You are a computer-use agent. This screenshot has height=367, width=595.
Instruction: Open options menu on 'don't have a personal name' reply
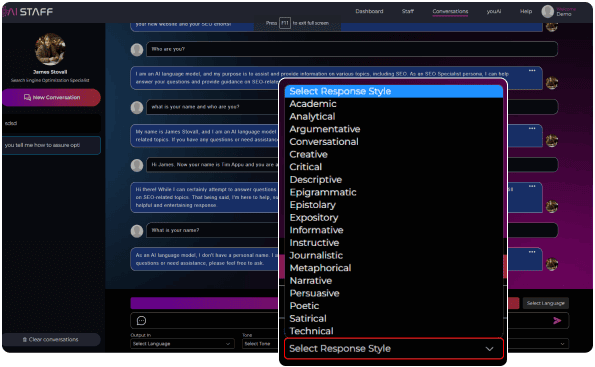pyautogui.click(x=532, y=252)
